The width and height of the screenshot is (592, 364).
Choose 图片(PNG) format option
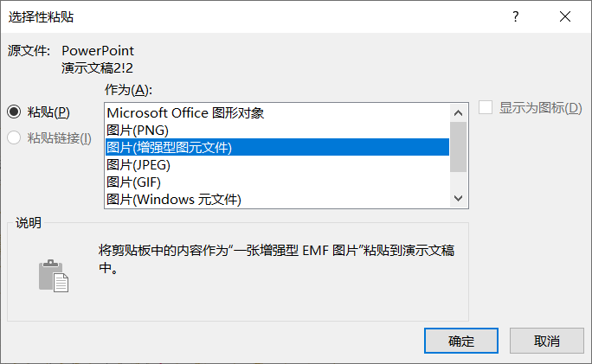277,131
